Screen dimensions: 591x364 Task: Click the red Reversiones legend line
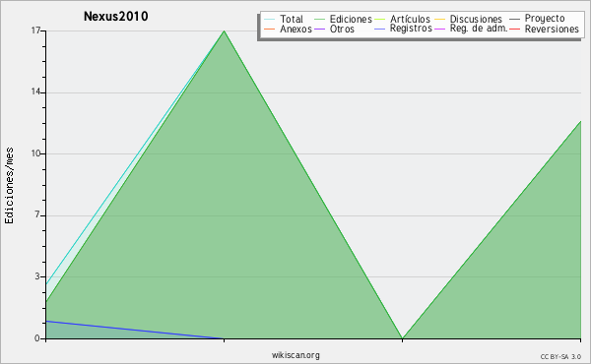[514, 29]
